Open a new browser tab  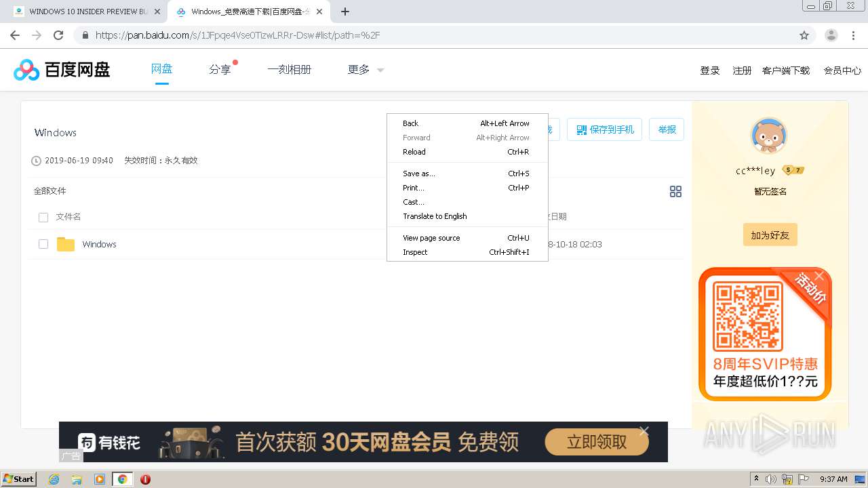pos(345,12)
